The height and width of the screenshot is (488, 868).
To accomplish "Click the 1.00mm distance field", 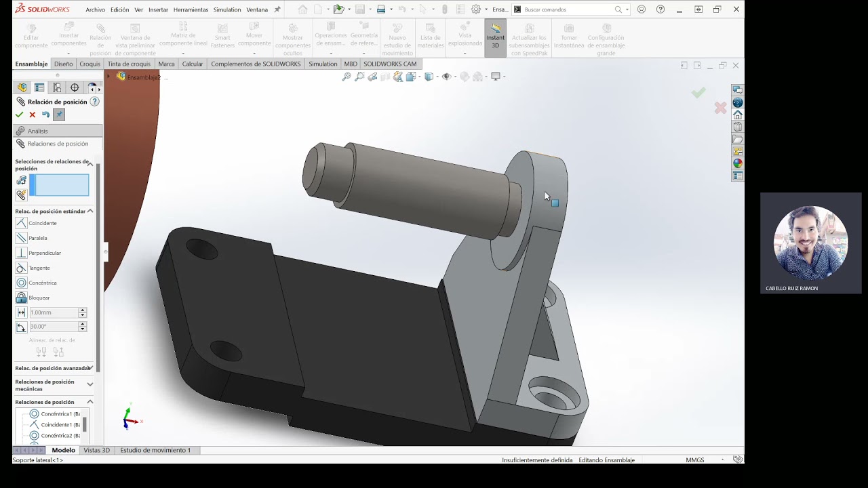I will tap(54, 312).
